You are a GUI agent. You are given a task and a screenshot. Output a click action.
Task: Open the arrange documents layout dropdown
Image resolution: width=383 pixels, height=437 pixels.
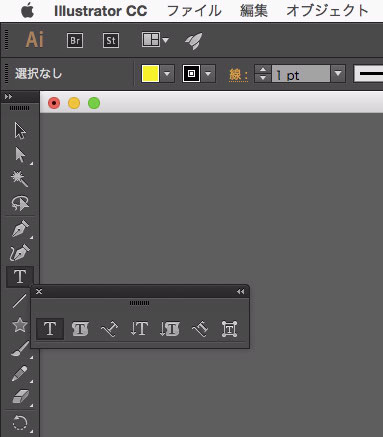[x=155, y=40]
